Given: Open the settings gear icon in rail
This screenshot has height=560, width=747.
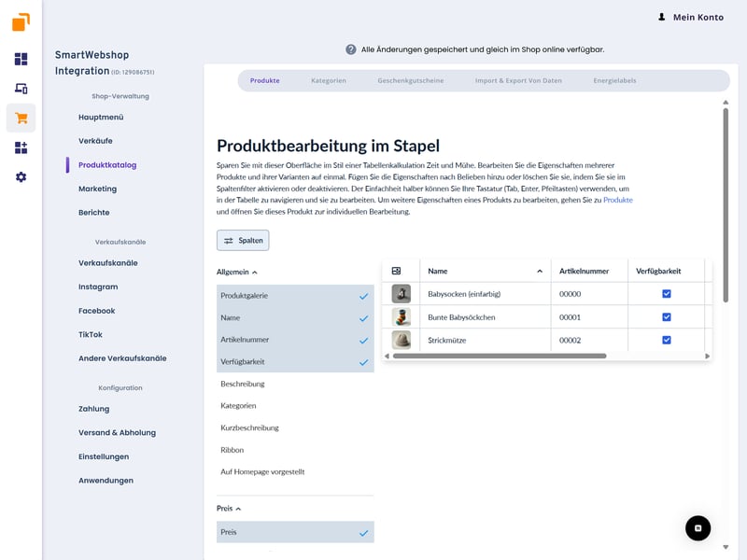Looking at the screenshot, I should (x=21, y=176).
